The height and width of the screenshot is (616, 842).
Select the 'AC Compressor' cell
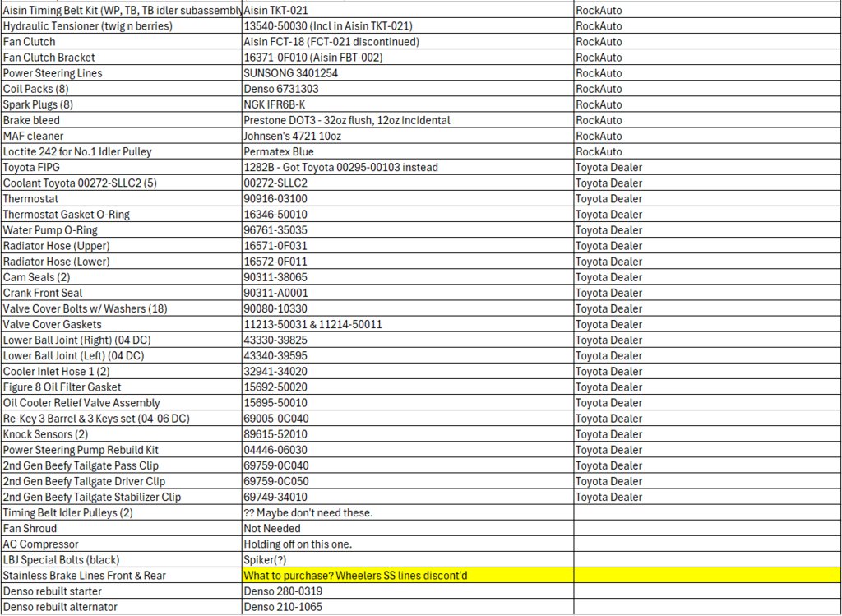122,544
